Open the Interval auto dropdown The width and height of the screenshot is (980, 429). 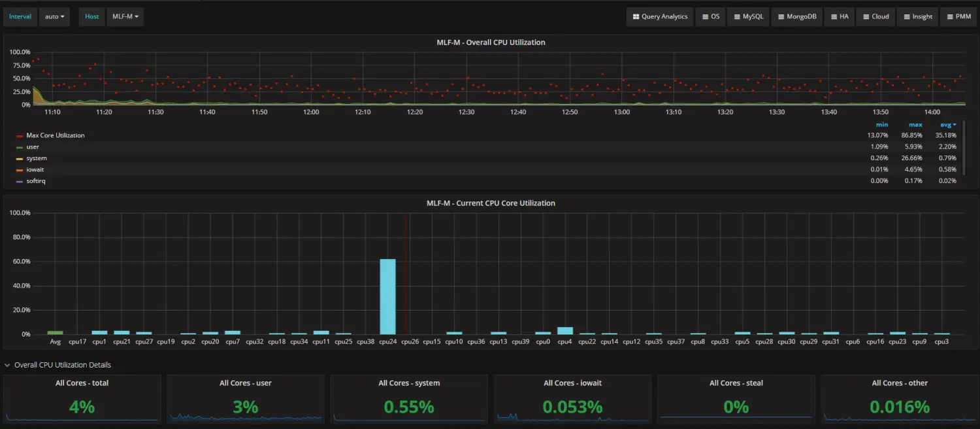[x=55, y=16]
